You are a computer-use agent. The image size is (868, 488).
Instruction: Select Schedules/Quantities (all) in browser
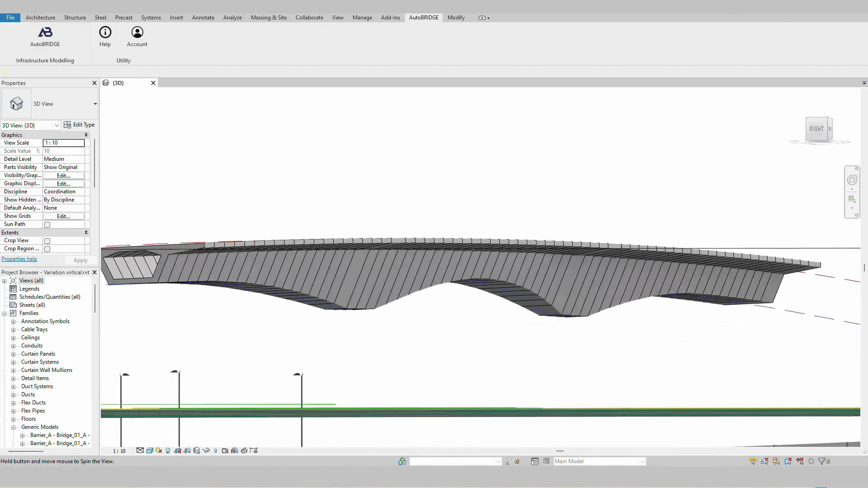pyautogui.click(x=50, y=297)
